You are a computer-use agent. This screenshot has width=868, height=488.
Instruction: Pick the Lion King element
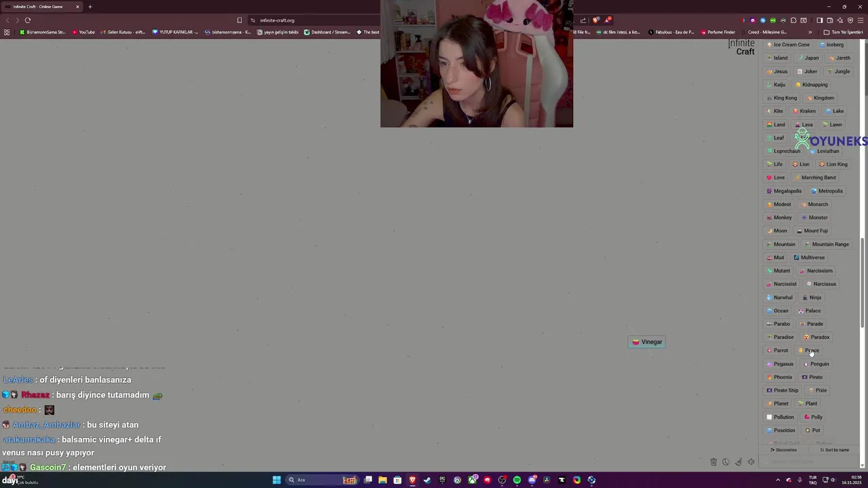coord(833,165)
